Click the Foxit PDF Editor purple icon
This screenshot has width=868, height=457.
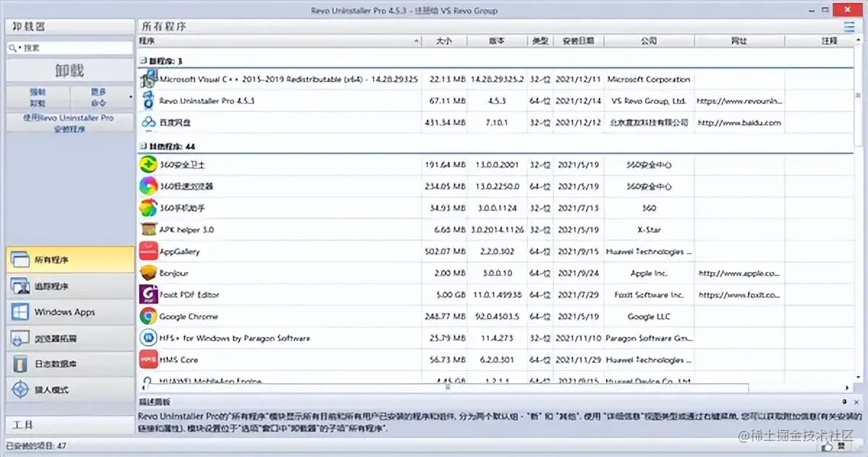click(x=148, y=294)
